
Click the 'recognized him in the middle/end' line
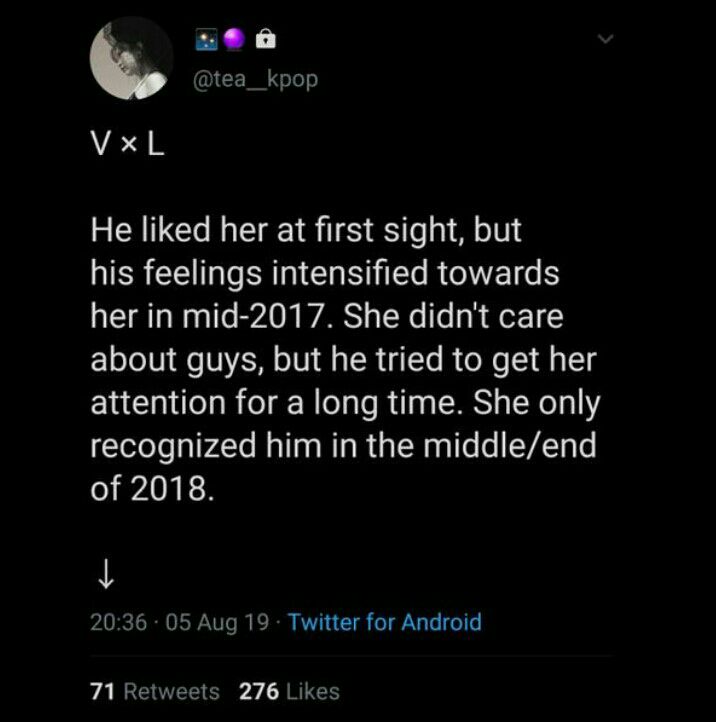[343, 446]
